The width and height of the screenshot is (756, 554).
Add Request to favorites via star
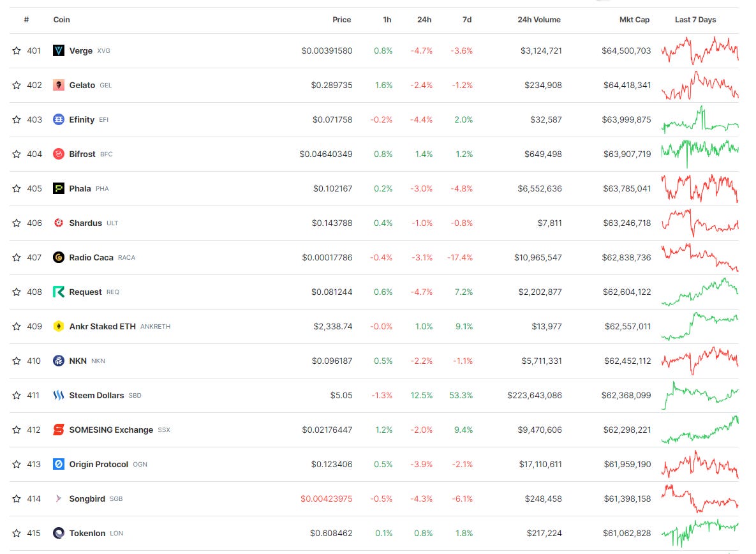[17, 292]
